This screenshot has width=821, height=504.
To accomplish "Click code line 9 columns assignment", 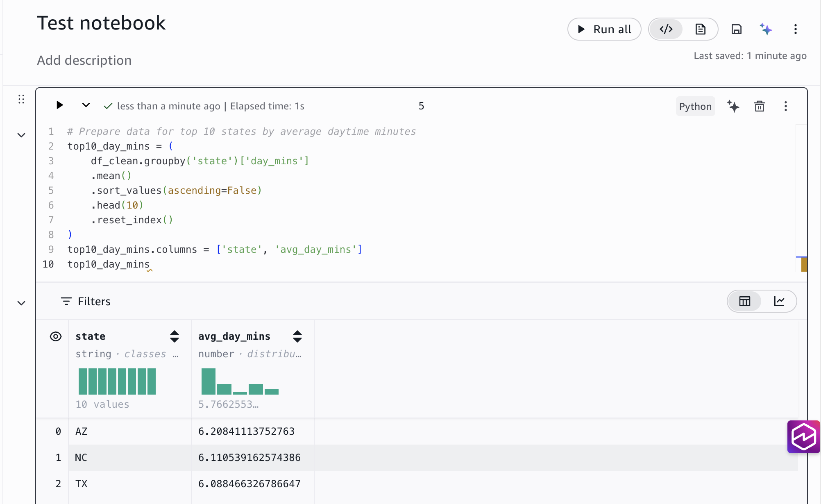I will pyautogui.click(x=215, y=250).
